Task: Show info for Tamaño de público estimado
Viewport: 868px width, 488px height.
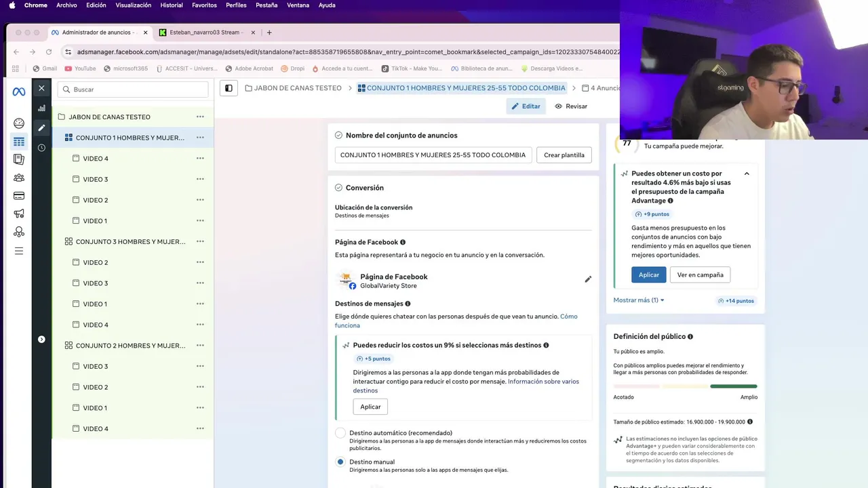Action: [750, 422]
